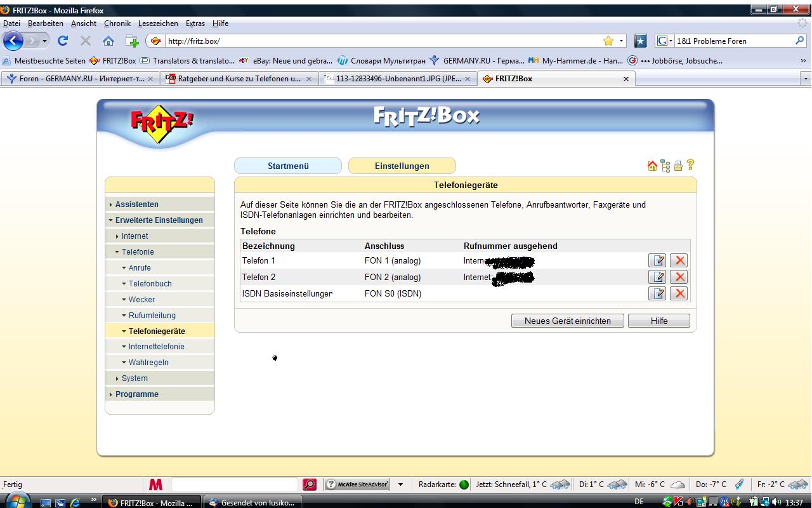Expand the Programme menu section
The width and height of the screenshot is (812, 508).
[x=136, y=394]
